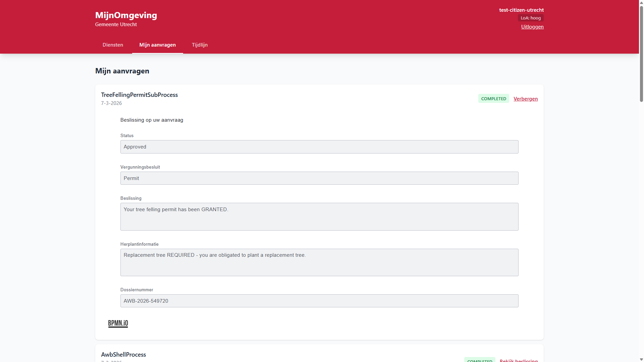Select the Vergunningsbesluit field showing Permit
This screenshot has width=644, height=362.
[319, 178]
